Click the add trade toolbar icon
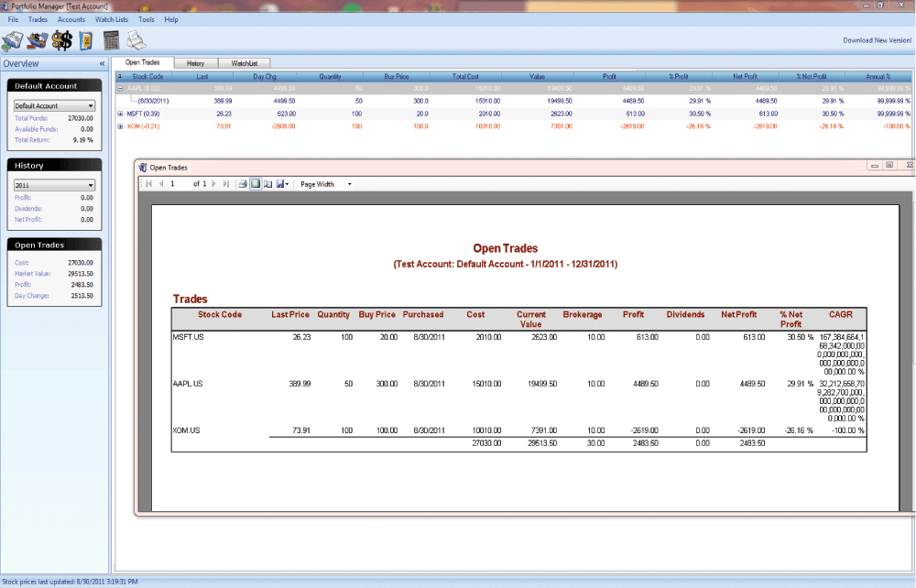 click(x=13, y=39)
